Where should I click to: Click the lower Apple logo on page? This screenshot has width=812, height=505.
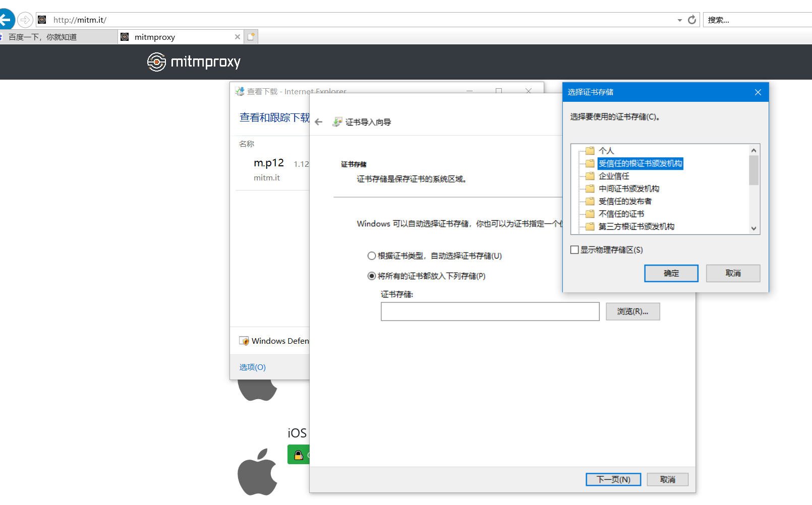tap(258, 472)
